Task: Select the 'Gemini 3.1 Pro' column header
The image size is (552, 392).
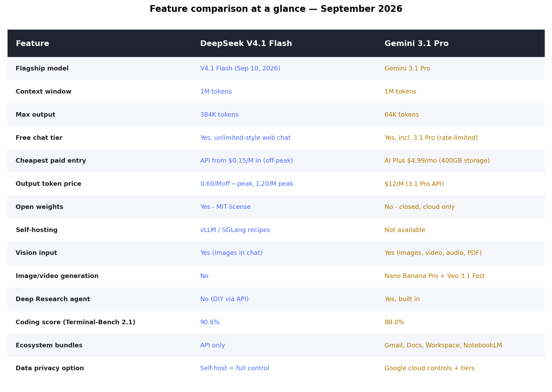Action: coord(416,43)
